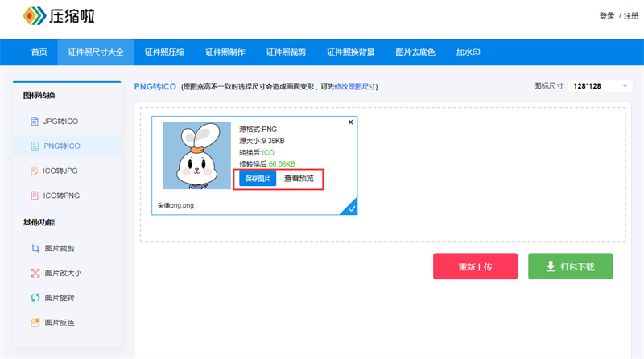
Task: Click the 图标转换 section heading
Action: point(39,95)
